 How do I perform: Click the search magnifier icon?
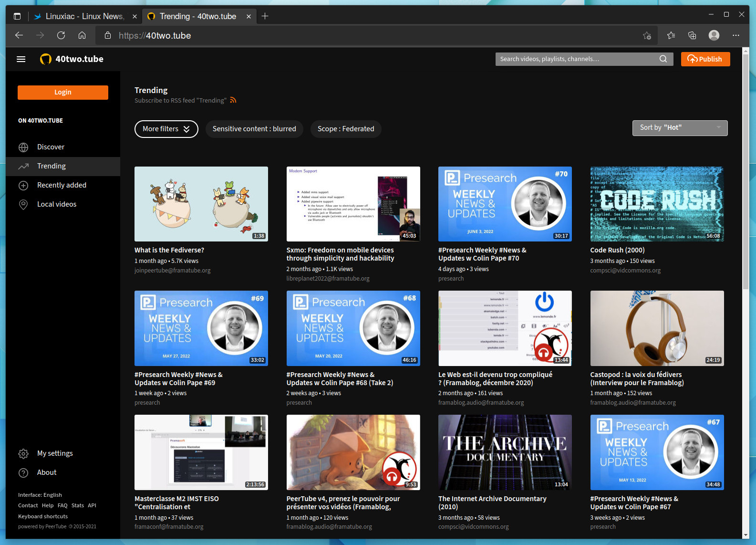(x=663, y=59)
